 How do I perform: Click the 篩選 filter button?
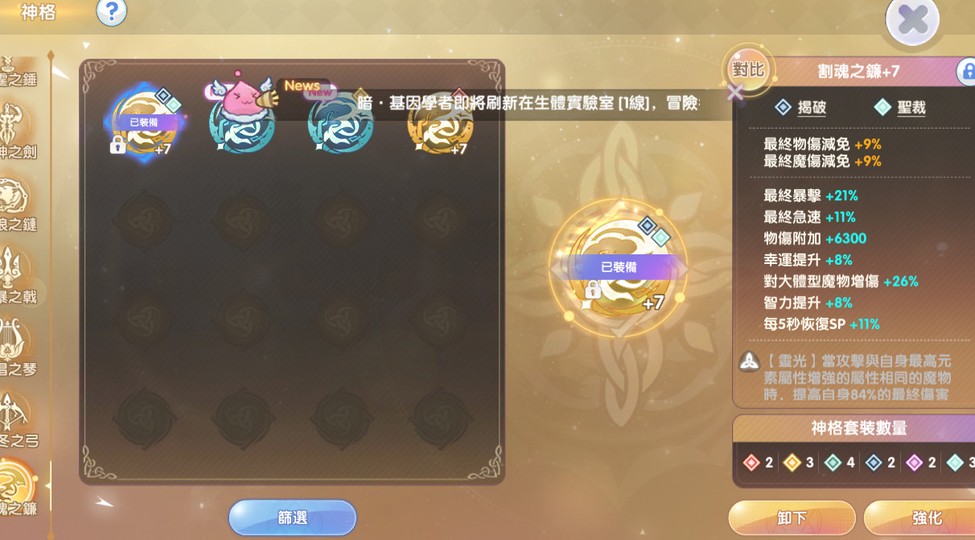click(292, 518)
